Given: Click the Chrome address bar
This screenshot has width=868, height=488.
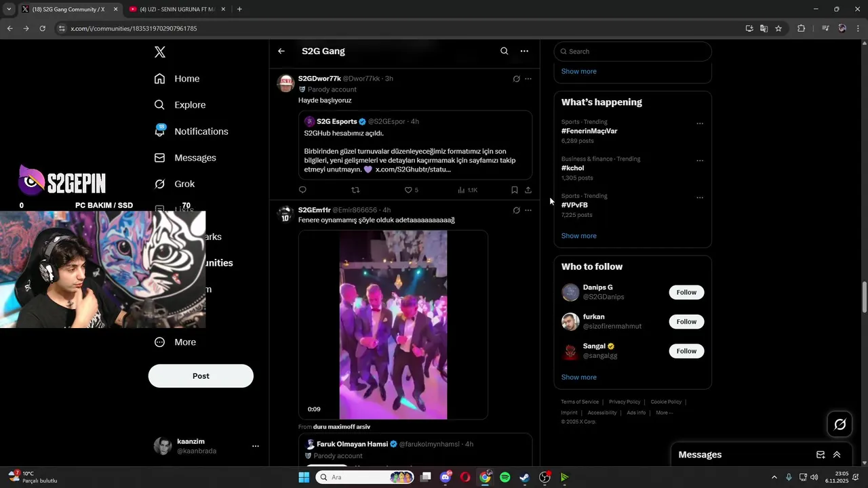Looking at the screenshot, I should click(400, 28).
